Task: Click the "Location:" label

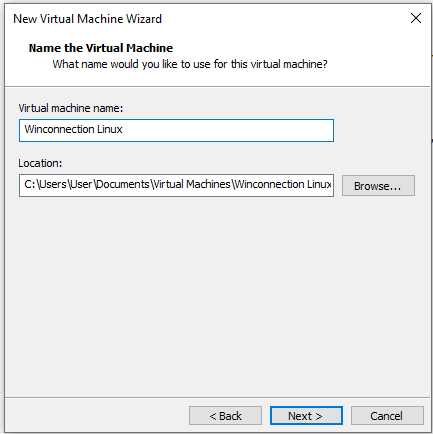Action: (40, 163)
